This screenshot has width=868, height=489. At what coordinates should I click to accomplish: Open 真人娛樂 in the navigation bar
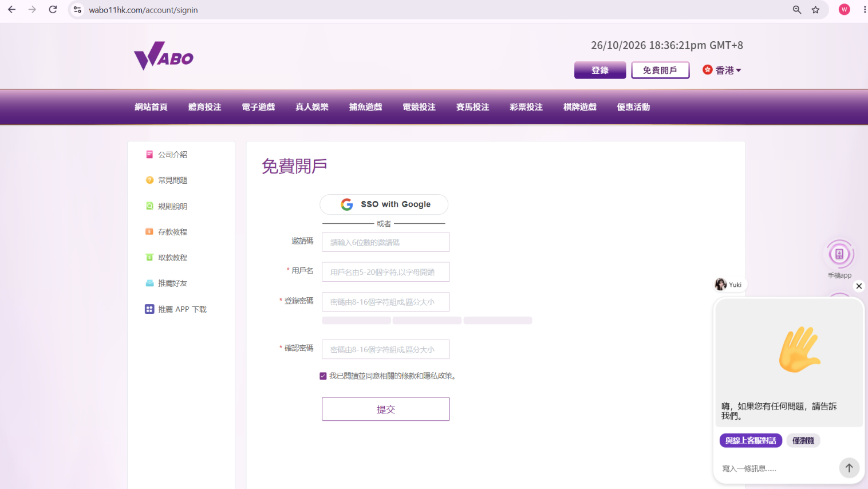click(312, 107)
